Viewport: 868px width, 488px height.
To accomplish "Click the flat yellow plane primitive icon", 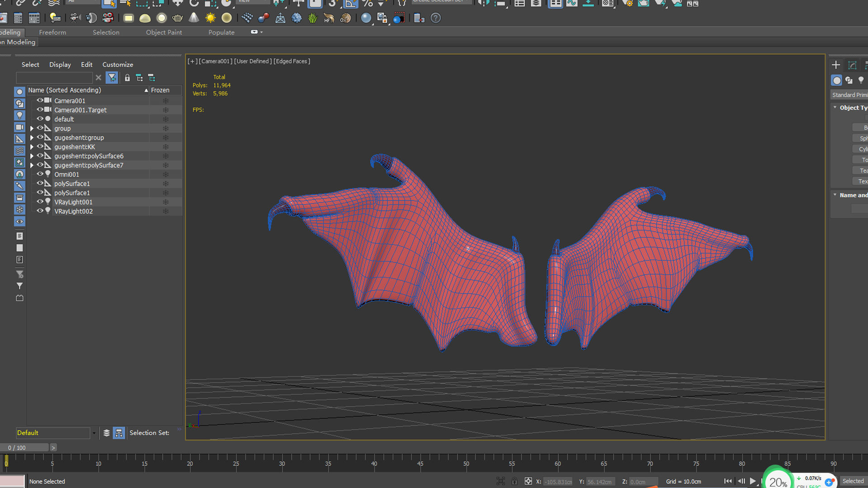I will pos(129,18).
